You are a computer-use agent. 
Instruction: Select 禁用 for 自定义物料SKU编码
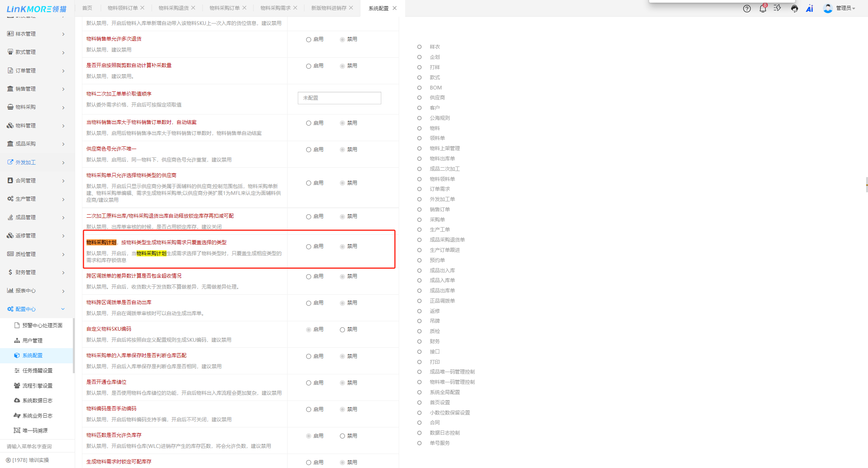342,330
